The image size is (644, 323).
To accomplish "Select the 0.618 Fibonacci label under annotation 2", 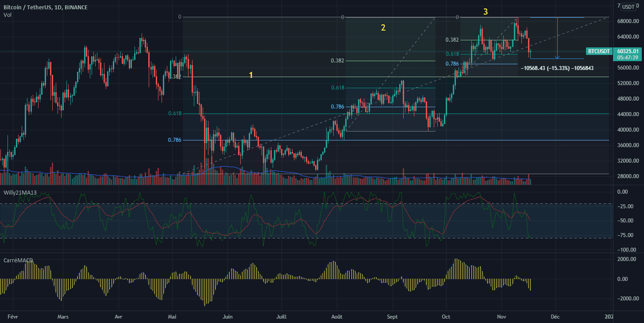I will point(338,88).
